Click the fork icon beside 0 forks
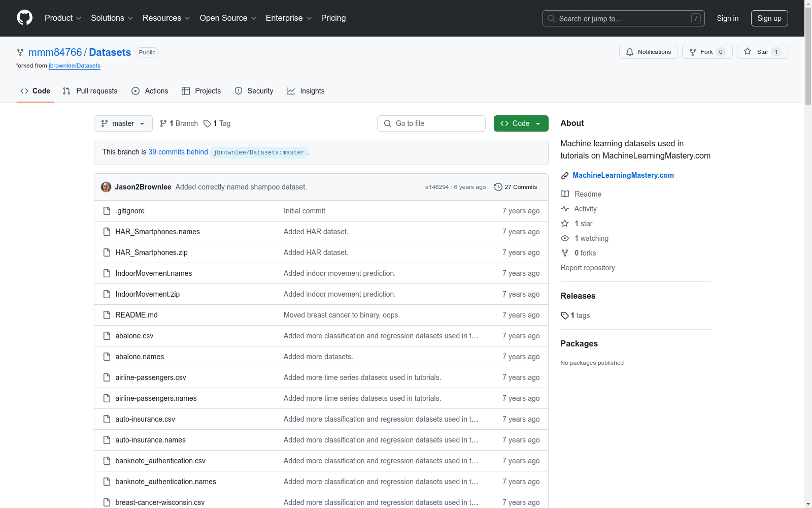 565,253
